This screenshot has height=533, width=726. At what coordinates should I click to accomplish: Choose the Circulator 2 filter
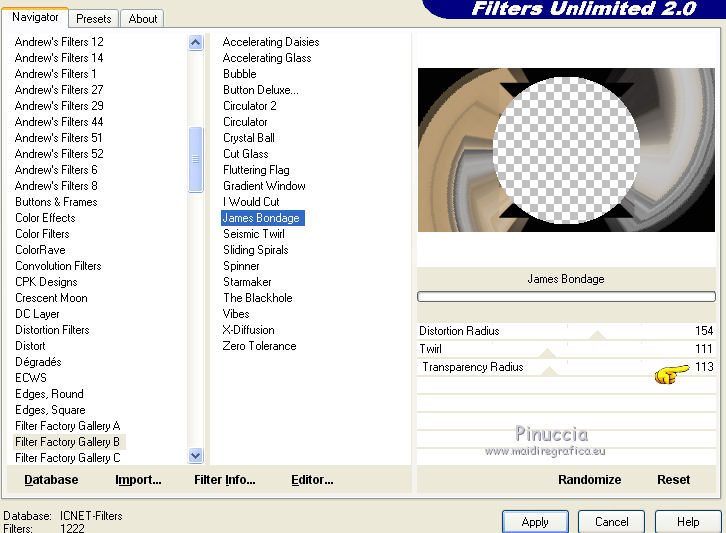(250, 106)
